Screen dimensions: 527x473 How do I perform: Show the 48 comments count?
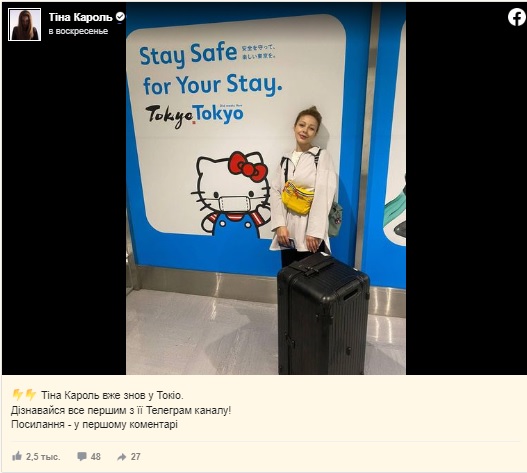(x=95, y=457)
